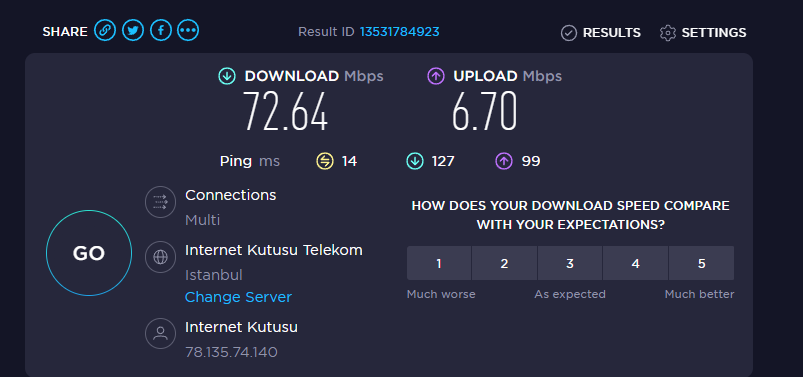Viewport: 803px width, 377px height.
Task: Click the user profile icon beside Internet Kutusu
Action: pos(160,333)
